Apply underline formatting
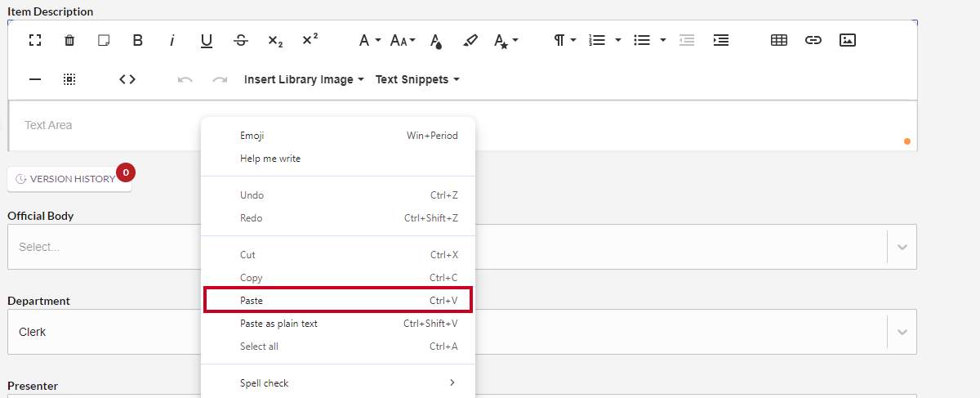The height and width of the screenshot is (398, 980). pos(207,40)
